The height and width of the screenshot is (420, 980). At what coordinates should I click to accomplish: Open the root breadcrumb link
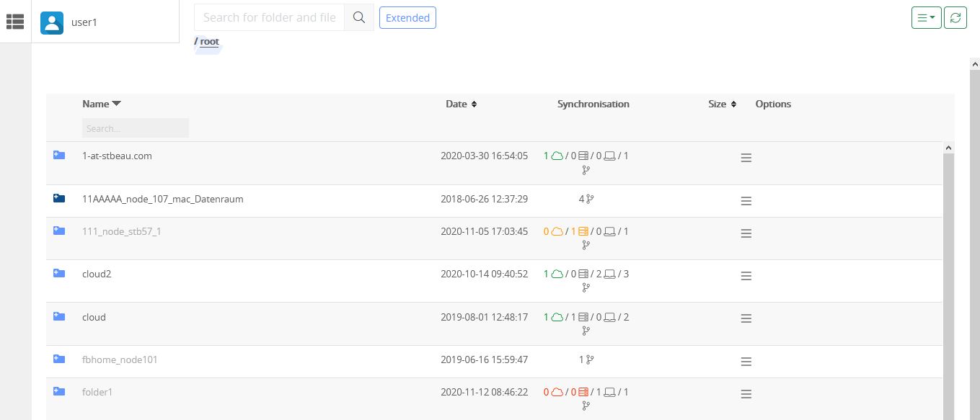208,41
